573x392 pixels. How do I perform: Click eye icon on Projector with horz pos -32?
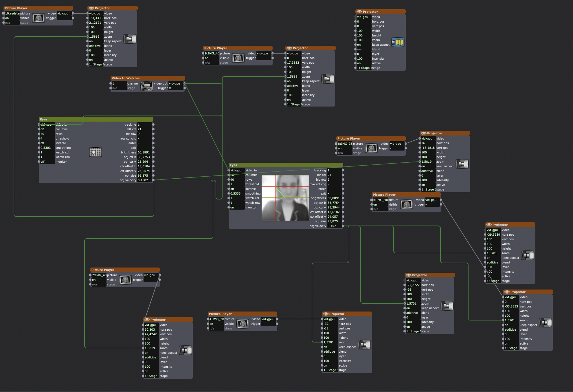click(x=326, y=314)
